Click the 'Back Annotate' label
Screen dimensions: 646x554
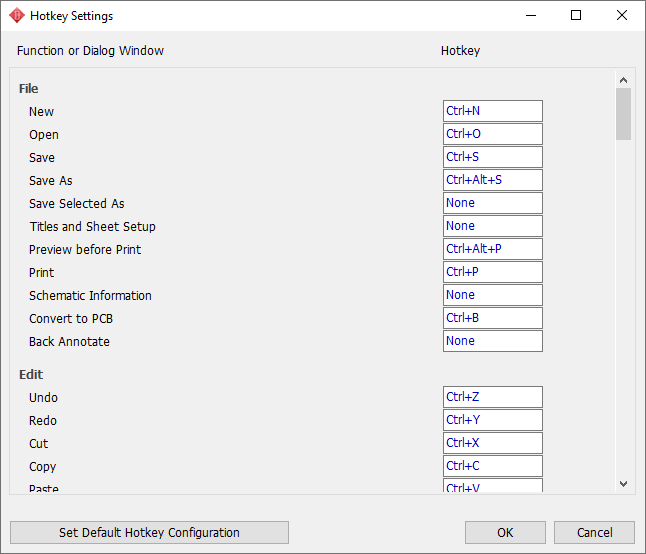(x=69, y=342)
